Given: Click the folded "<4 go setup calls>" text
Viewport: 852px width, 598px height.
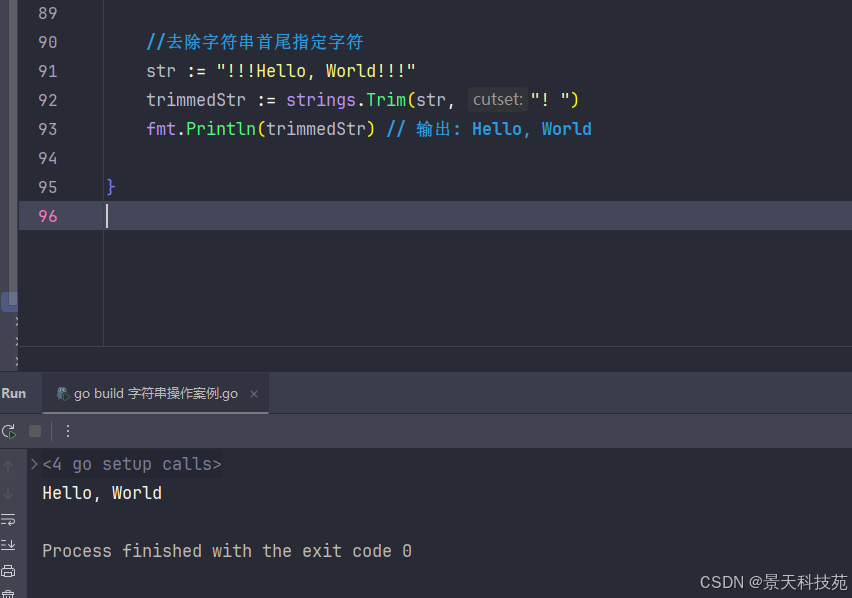Looking at the screenshot, I should click(x=132, y=464).
